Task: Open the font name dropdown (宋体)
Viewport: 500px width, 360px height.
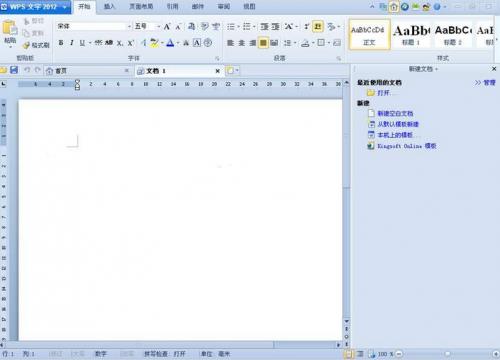Action: pos(129,26)
